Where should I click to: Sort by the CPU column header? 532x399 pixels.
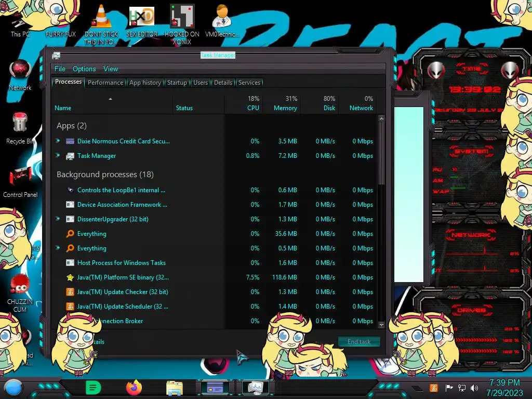244,103
